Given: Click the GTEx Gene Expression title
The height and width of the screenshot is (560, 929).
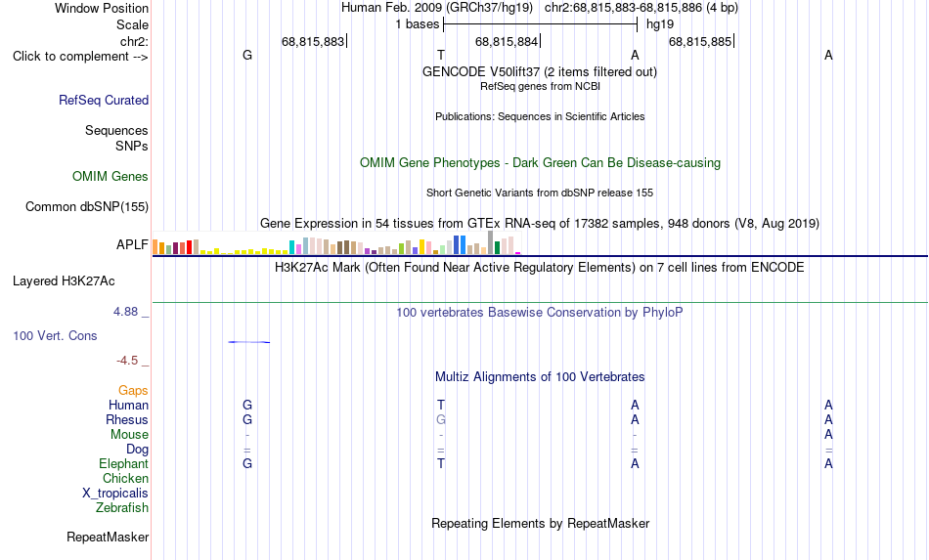Looking at the screenshot, I should coord(540,223).
